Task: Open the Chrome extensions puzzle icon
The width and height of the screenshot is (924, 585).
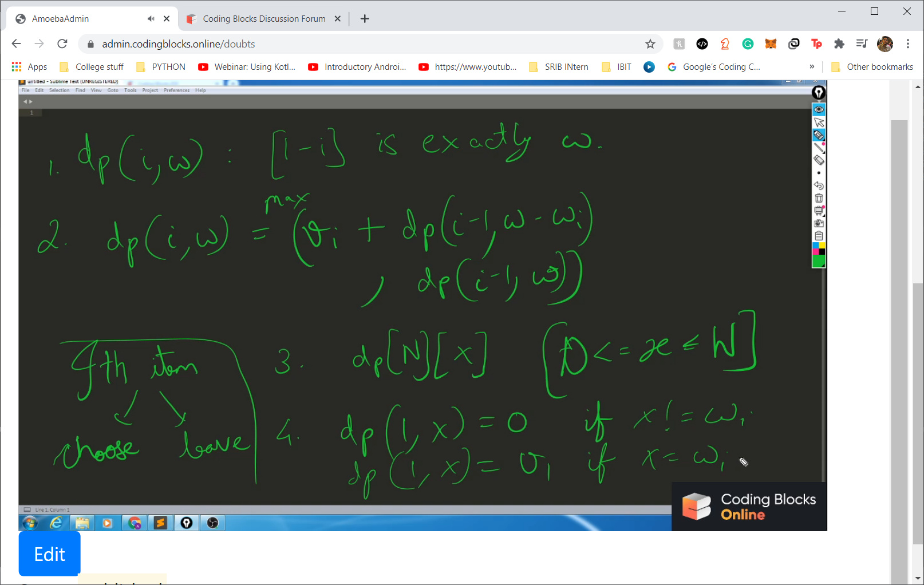Action: click(x=839, y=44)
